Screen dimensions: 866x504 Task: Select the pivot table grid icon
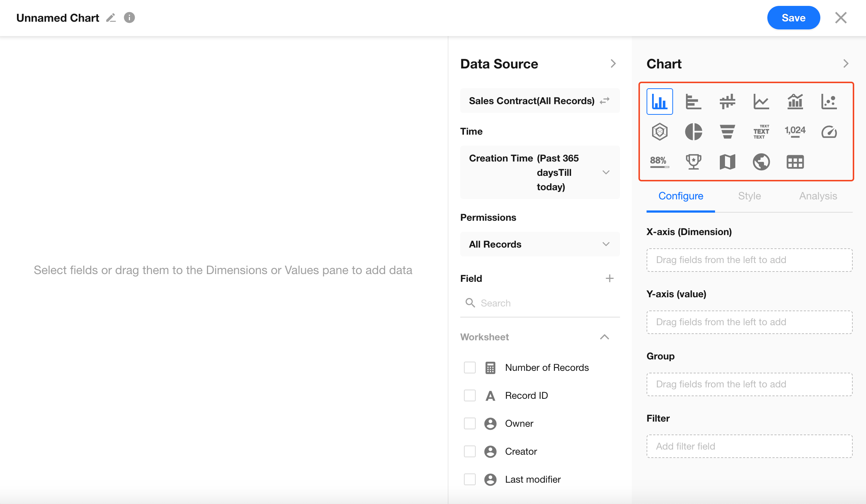[795, 162]
